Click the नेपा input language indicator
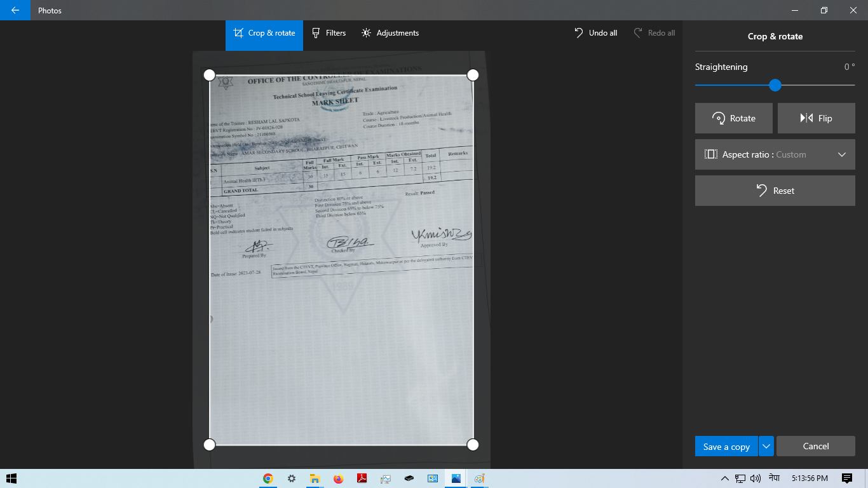Image resolution: width=868 pixels, height=488 pixels. (774, 478)
